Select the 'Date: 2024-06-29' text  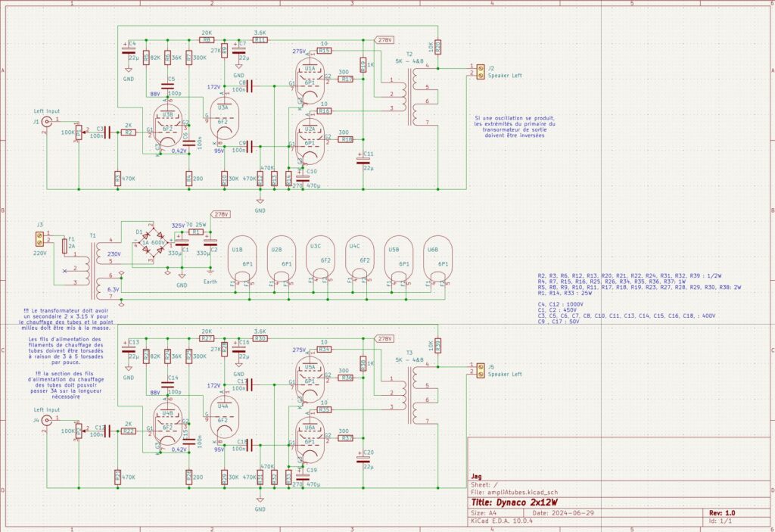pyautogui.click(x=562, y=513)
